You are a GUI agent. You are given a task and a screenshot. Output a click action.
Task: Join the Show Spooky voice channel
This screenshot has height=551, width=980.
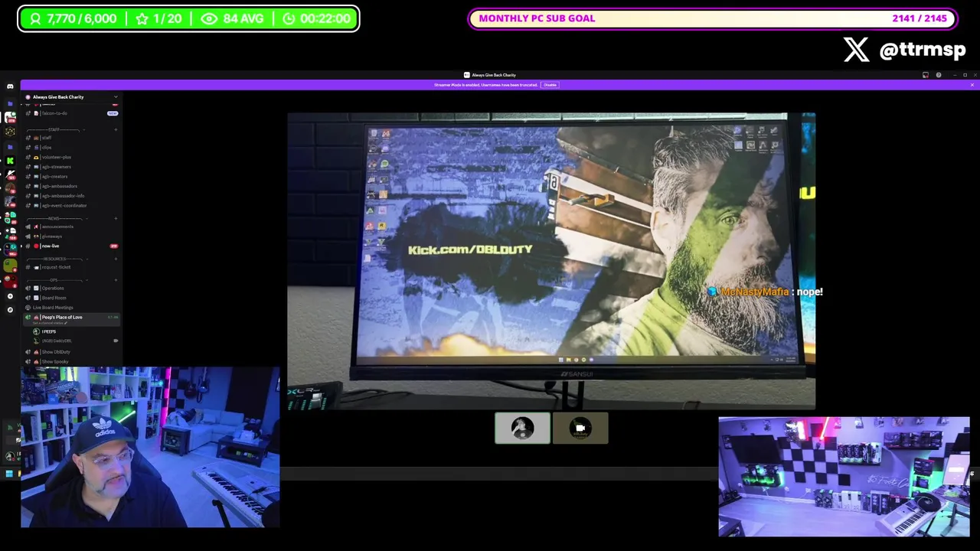71,361
